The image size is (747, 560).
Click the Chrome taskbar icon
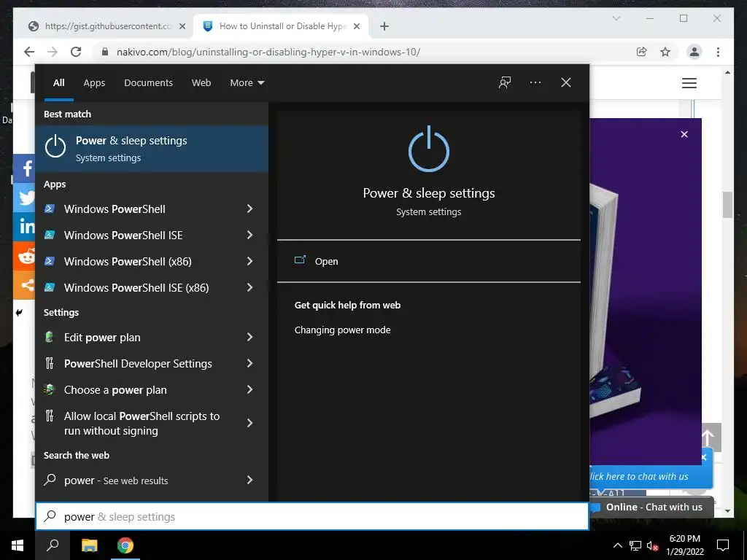pyautogui.click(x=125, y=545)
